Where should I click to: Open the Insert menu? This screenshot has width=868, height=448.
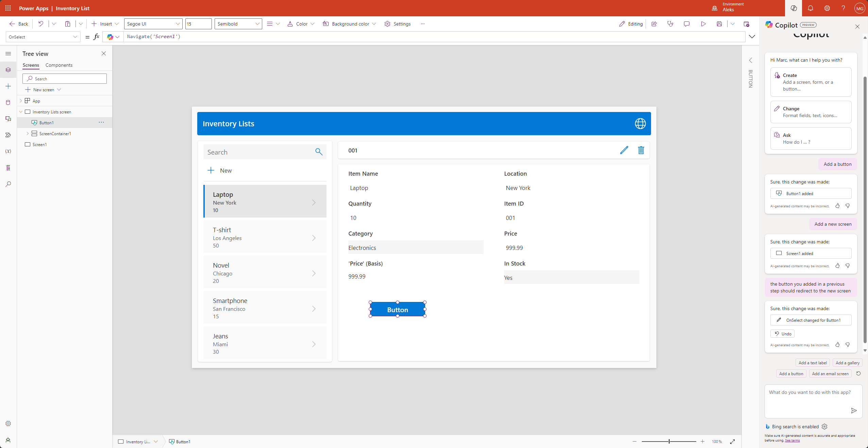(x=105, y=24)
